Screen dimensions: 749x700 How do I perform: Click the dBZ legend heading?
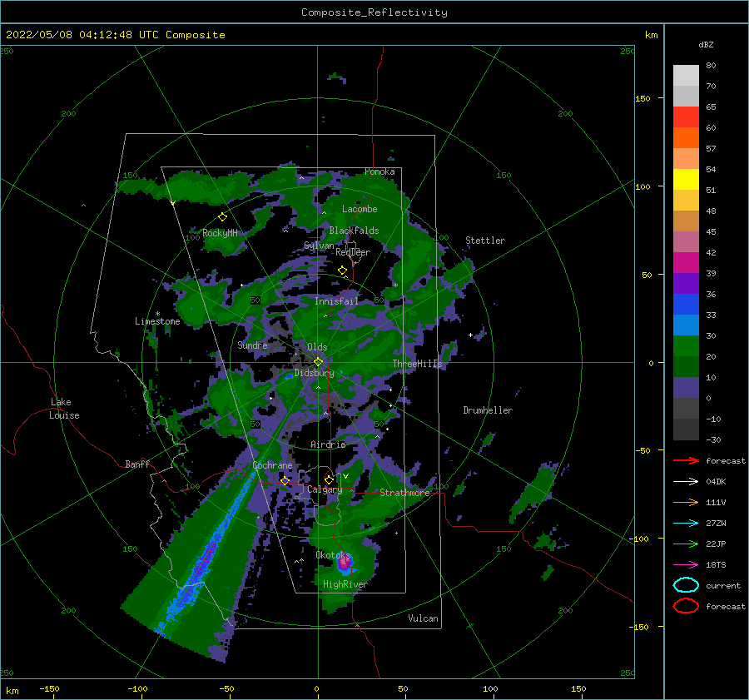click(x=706, y=44)
